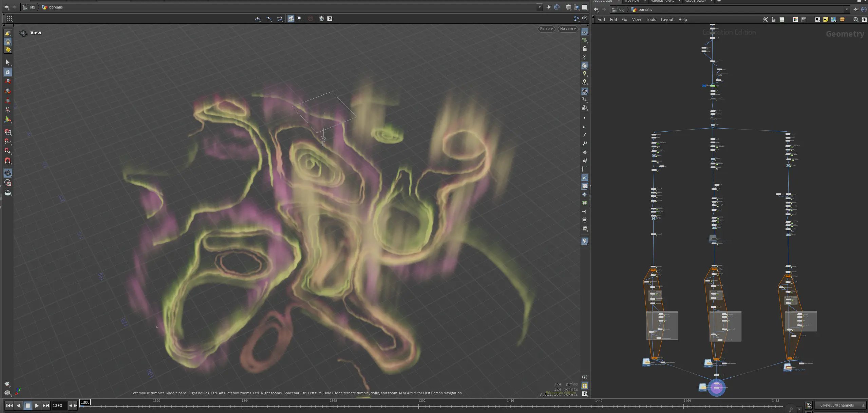Toggle the lock icon in viewport display options

584,49
